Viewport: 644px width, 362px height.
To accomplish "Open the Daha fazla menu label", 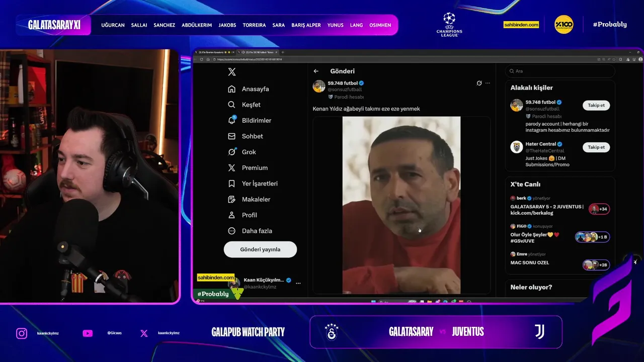I will [257, 231].
